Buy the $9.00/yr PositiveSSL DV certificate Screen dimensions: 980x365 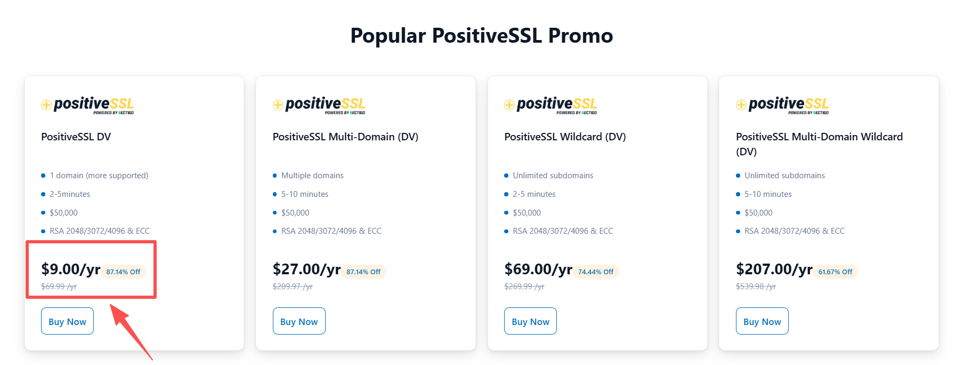click(x=67, y=321)
